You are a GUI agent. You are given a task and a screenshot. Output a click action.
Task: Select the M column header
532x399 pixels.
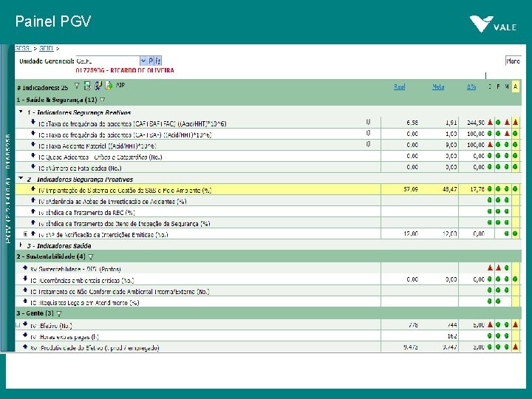(x=507, y=87)
